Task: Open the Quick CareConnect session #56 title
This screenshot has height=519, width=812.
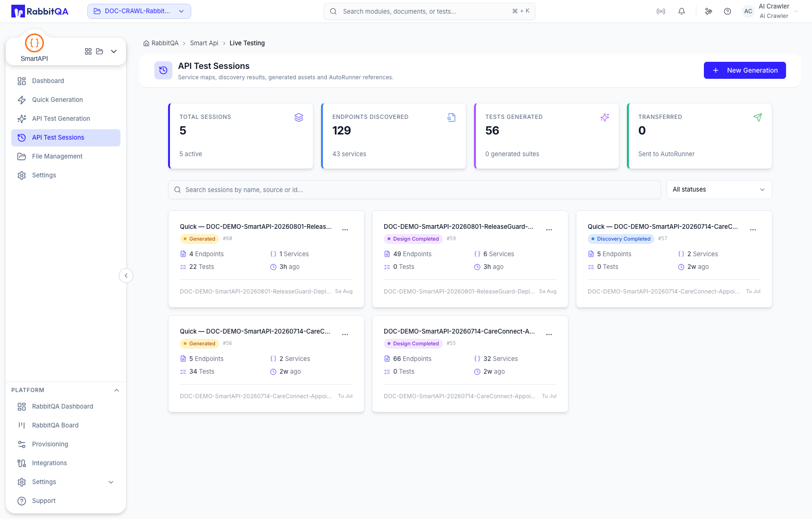Action: tap(255, 332)
